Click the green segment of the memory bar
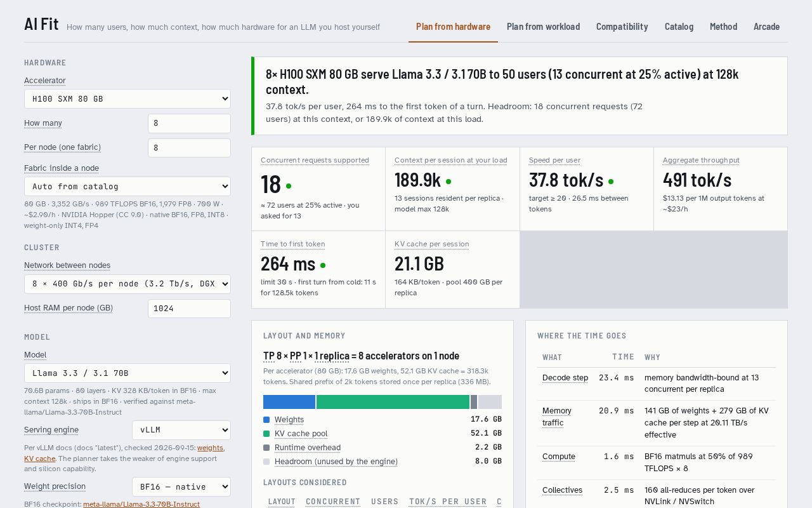 click(x=393, y=402)
